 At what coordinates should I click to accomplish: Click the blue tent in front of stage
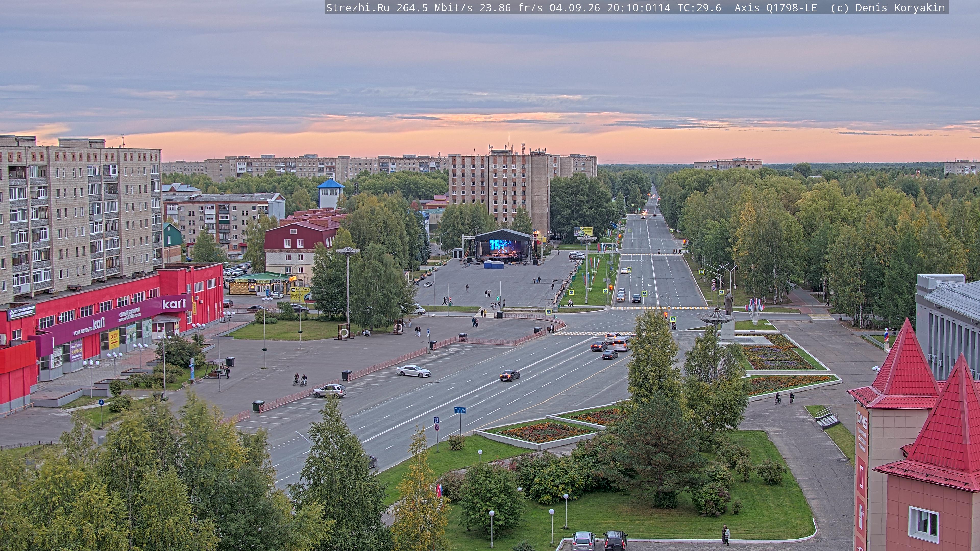493,264
